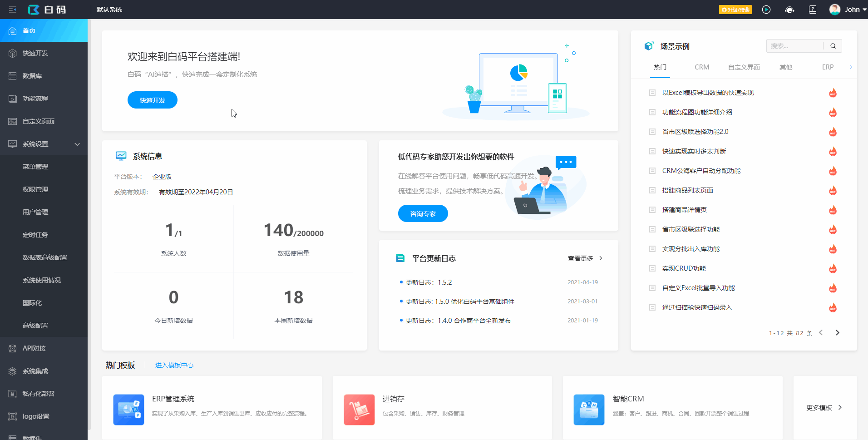
Task: Open the 自定义页面 section
Action: pyautogui.click(x=38, y=121)
